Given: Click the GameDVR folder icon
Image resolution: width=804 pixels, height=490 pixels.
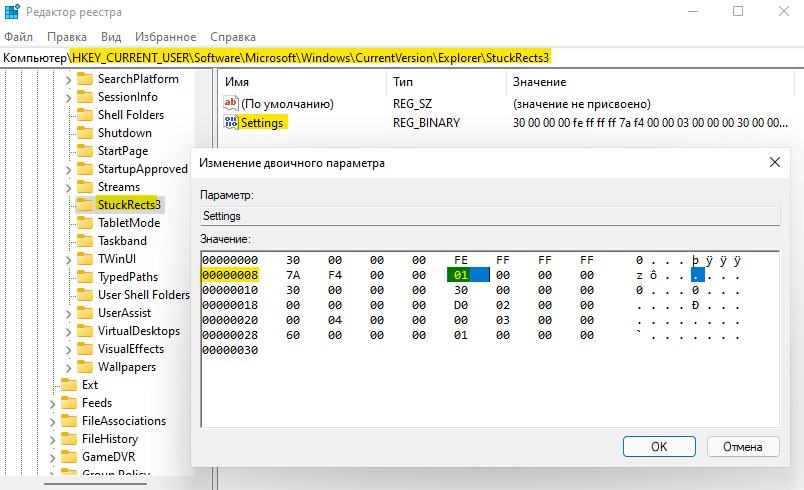Looking at the screenshot, I should coord(69,457).
